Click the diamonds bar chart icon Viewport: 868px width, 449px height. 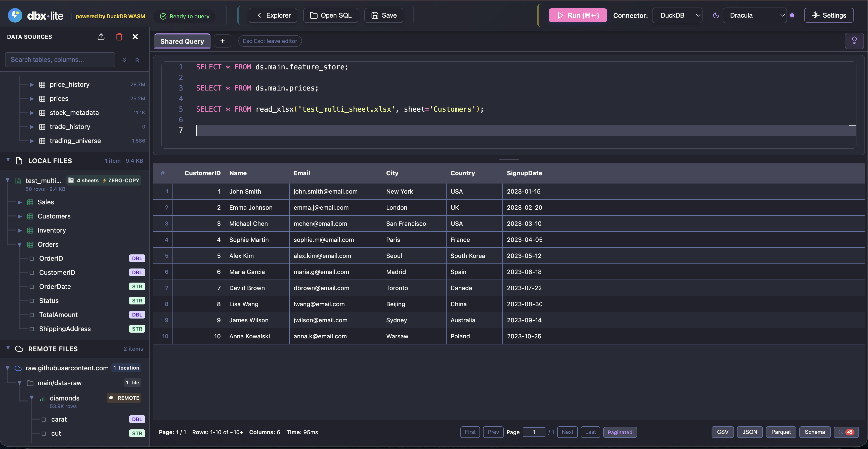coord(42,398)
